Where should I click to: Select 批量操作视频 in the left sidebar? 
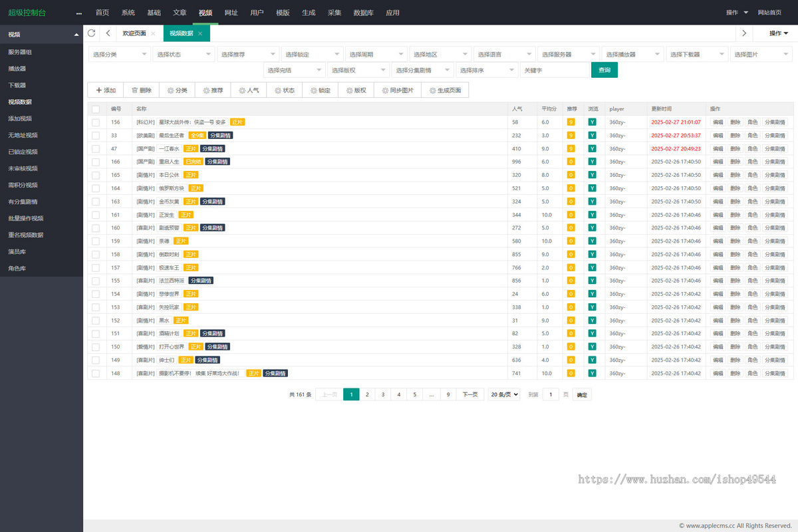41,218
